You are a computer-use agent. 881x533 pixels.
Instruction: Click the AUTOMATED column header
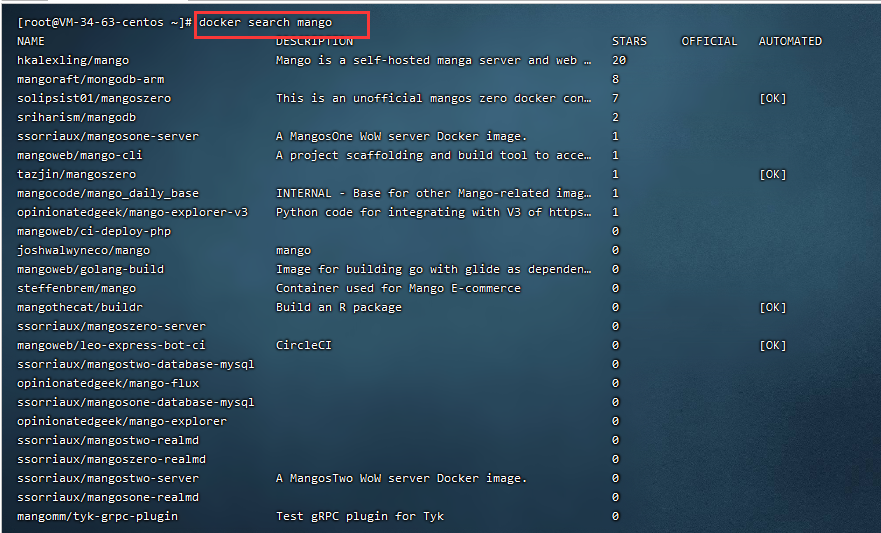[x=790, y=41]
